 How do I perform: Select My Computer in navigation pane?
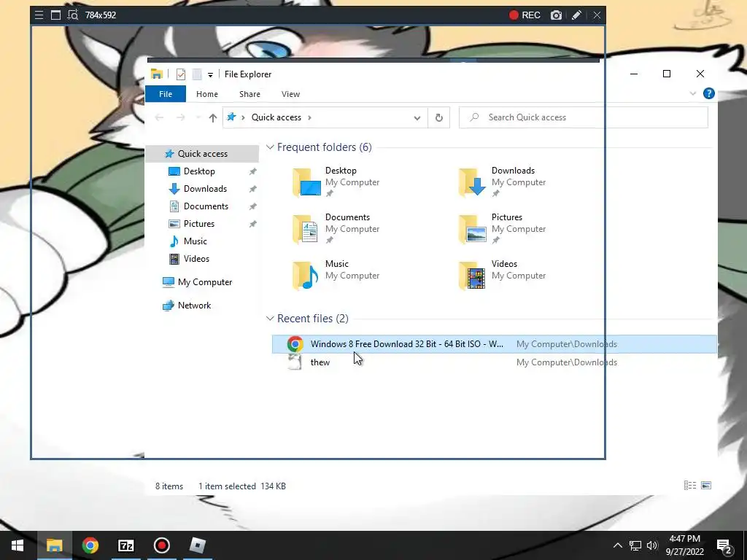click(x=204, y=282)
